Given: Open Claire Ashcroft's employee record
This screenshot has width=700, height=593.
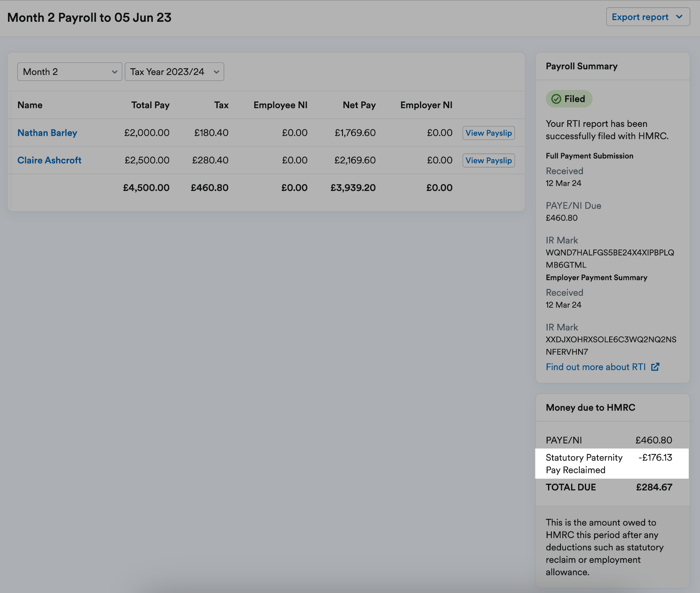Looking at the screenshot, I should click(x=49, y=160).
